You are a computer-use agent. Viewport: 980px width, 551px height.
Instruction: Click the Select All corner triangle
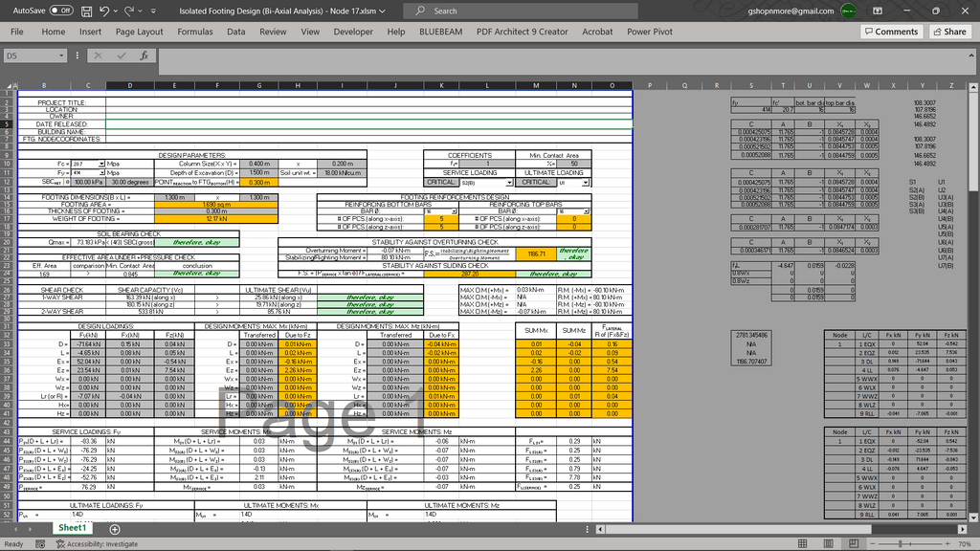pos(9,85)
